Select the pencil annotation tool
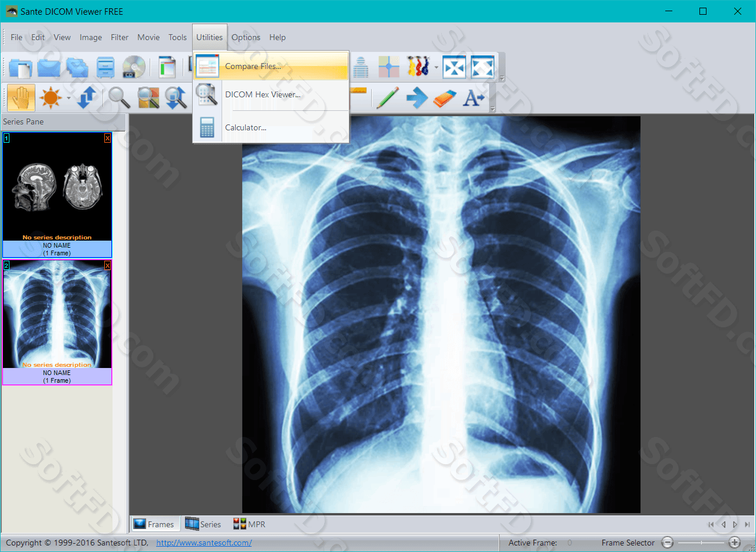 (387, 97)
